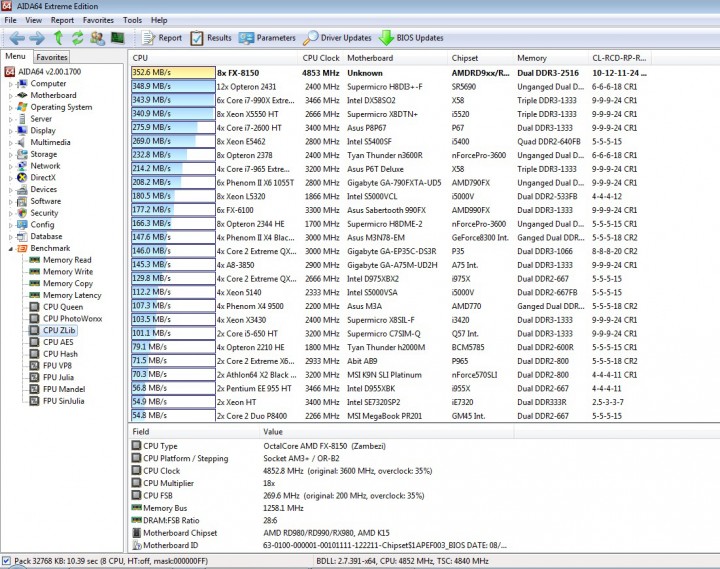Select the 12x Opteron 2431 row
The image size is (720, 569).
point(389,86)
